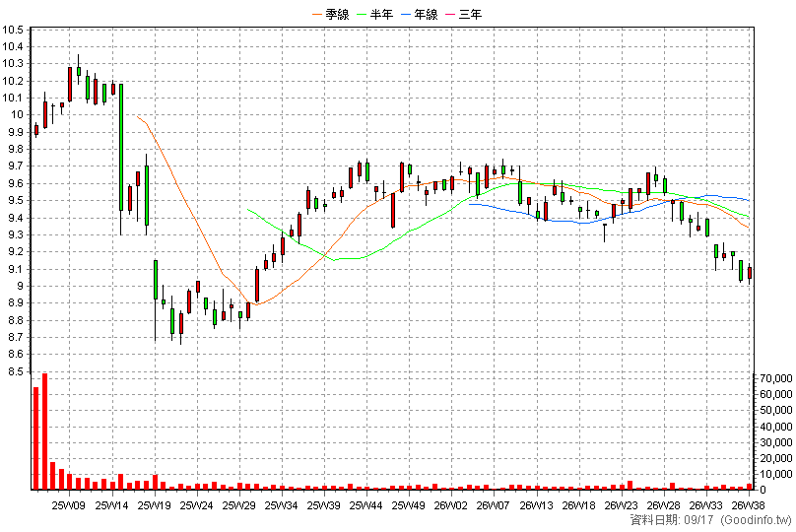The image size is (796, 532).
Task: Click the 9.4 price axis label
Action: click(x=16, y=219)
